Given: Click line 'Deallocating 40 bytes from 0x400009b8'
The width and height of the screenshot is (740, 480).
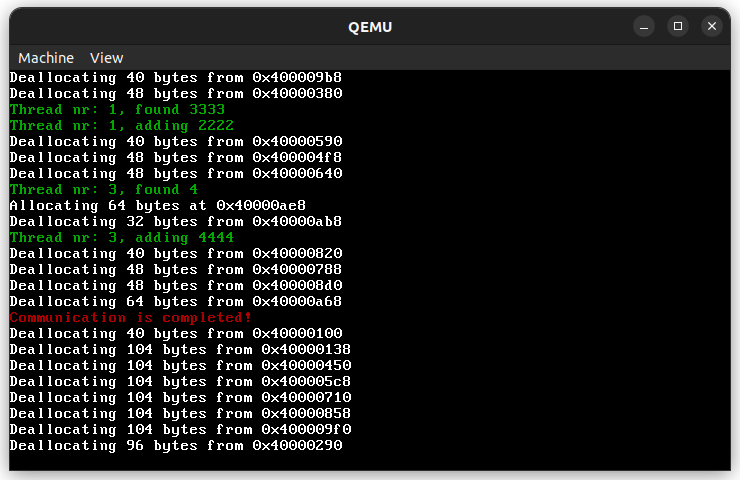Looking at the screenshot, I should click(x=176, y=77).
